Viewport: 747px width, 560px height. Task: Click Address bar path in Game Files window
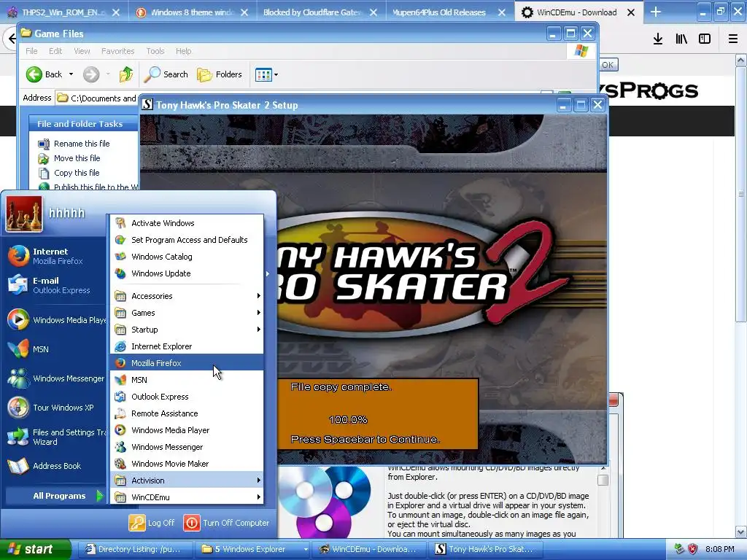coord(104,98)
